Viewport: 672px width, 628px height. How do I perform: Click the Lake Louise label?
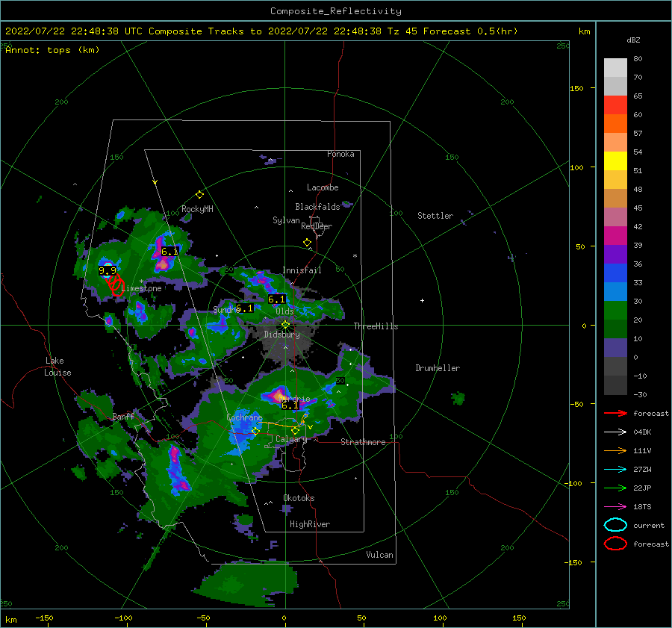point(57,367)
